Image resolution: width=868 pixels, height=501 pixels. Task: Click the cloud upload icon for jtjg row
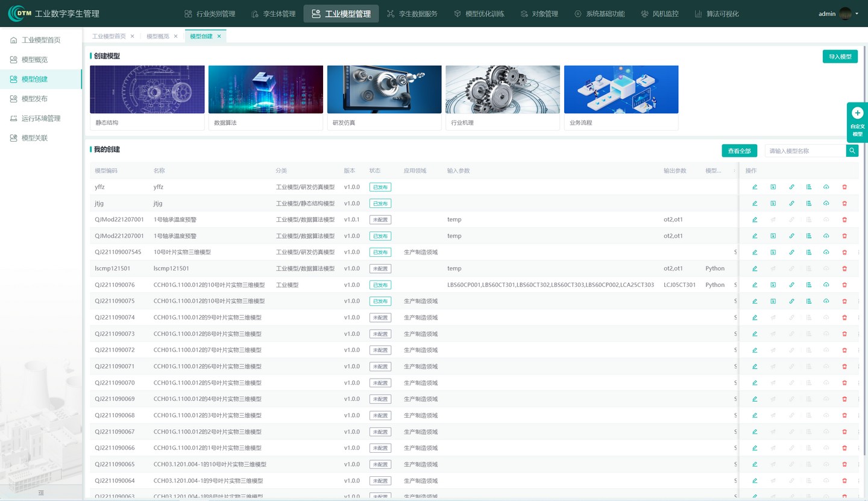click(826, 203)
